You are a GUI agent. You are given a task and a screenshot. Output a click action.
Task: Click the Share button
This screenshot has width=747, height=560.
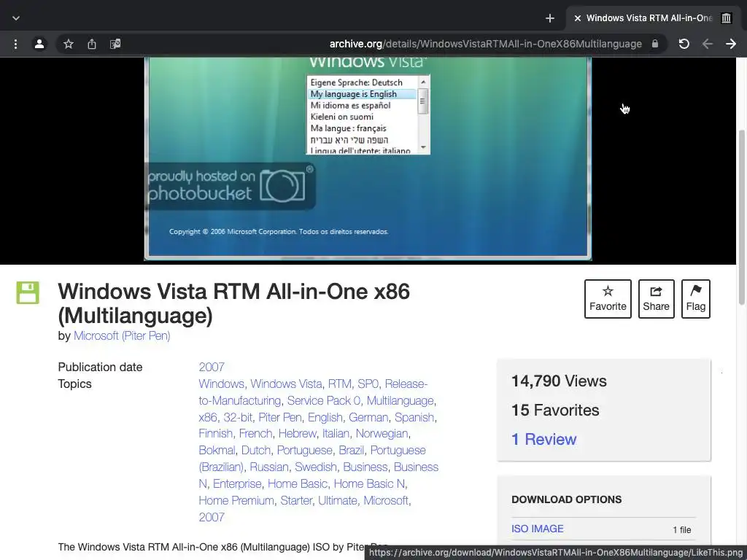click(656, 299)
